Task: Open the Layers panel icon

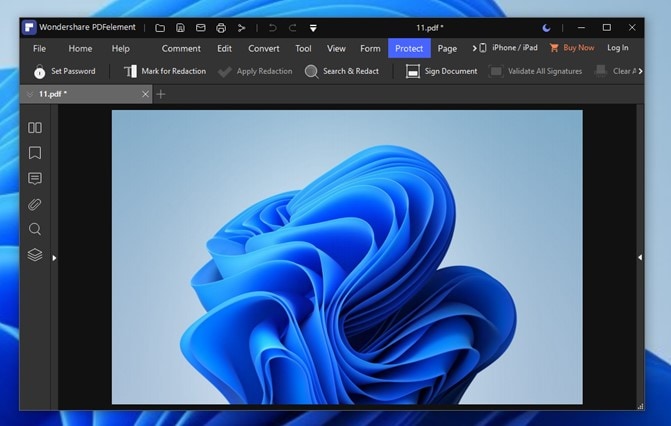Action: point(35,255)
